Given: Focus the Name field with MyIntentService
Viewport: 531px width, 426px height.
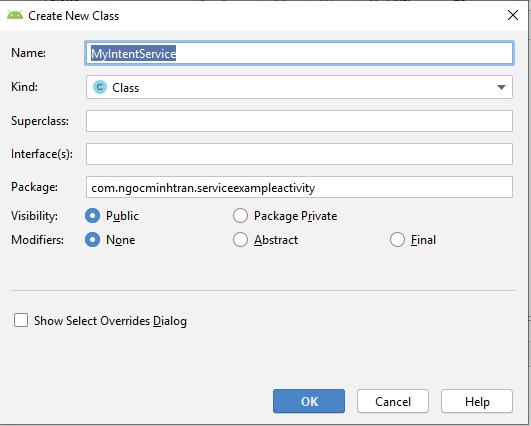Looking at the screenshot, I should point(299,53).
